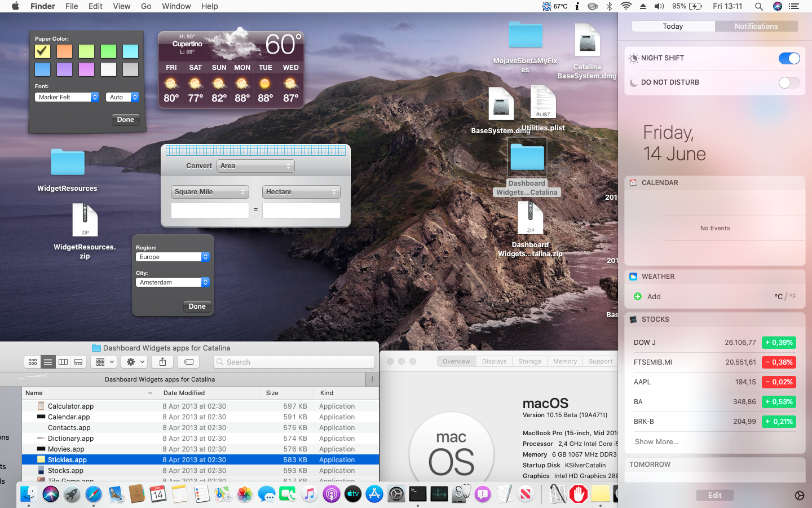
Task: Select the Storage tab in About This Mac
Action: tap(529, 361)
